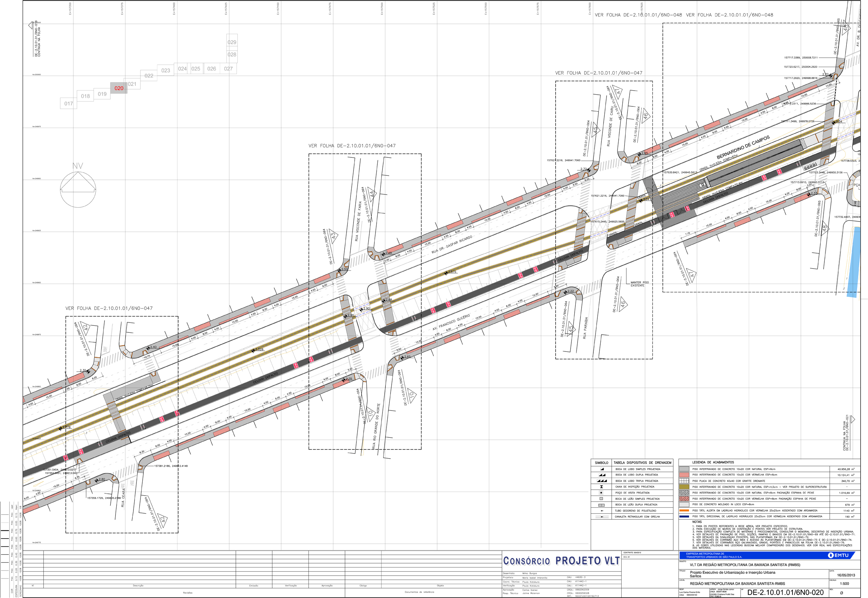Click the canaleta retangular com grelha symbol
Image resolution: width=868 pixels, height=598 pixels.
click(601, 517)
